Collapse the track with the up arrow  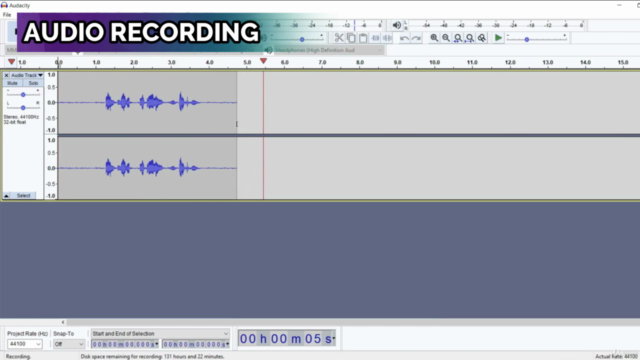pyautogui.click(x=7, y=196)
